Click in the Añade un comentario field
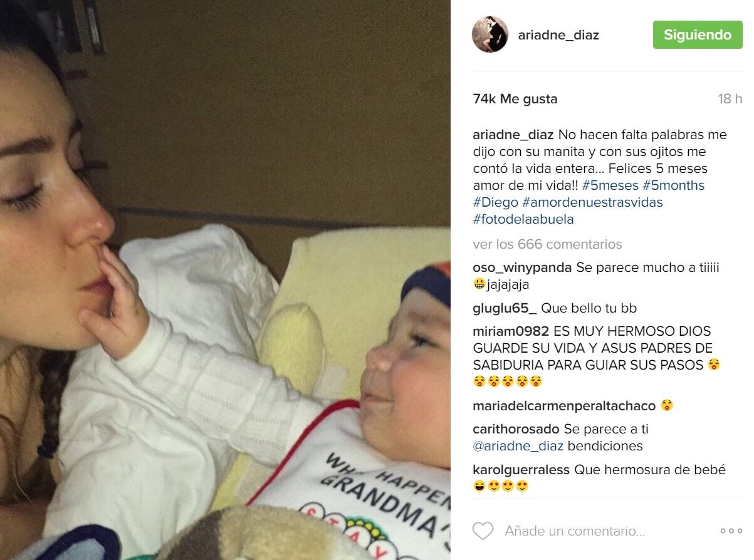Viewport: 754px width, 560px height. [x=575, y=531]
